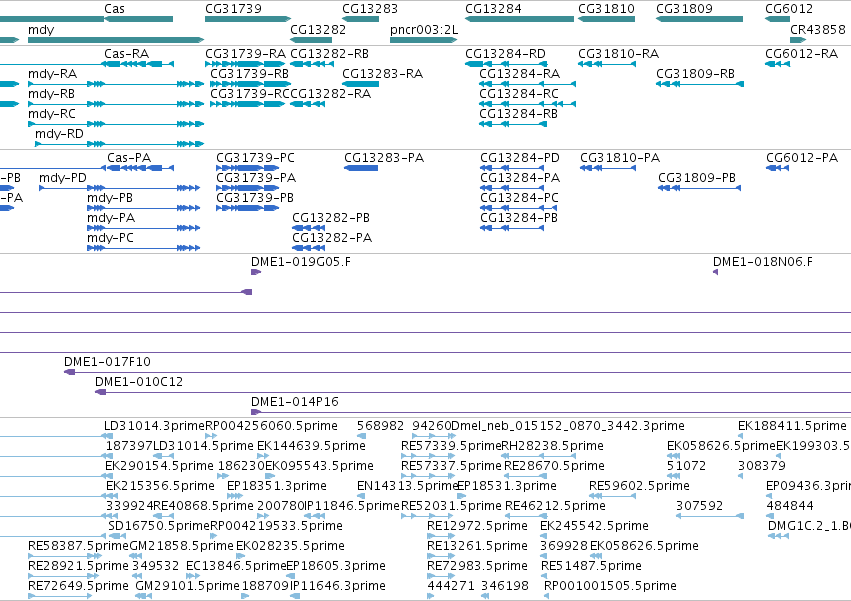Viewport: 851px width, 601px height.
Task: Select the LD31014.3prime EST label
Action: (x=154, y=426)
